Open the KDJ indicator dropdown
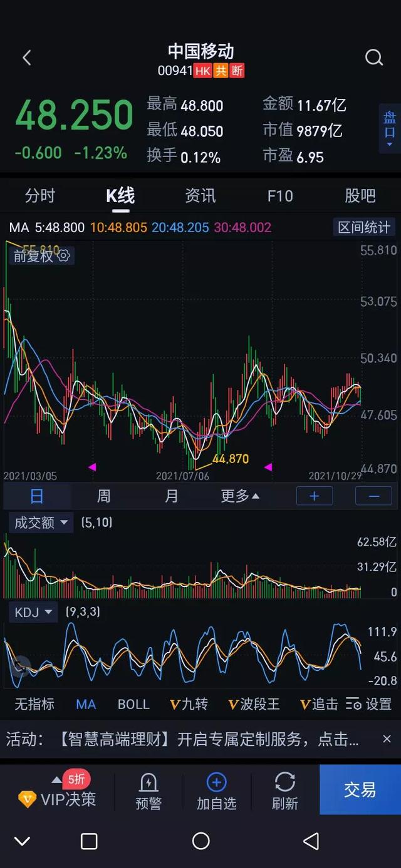 coord(33,612)
